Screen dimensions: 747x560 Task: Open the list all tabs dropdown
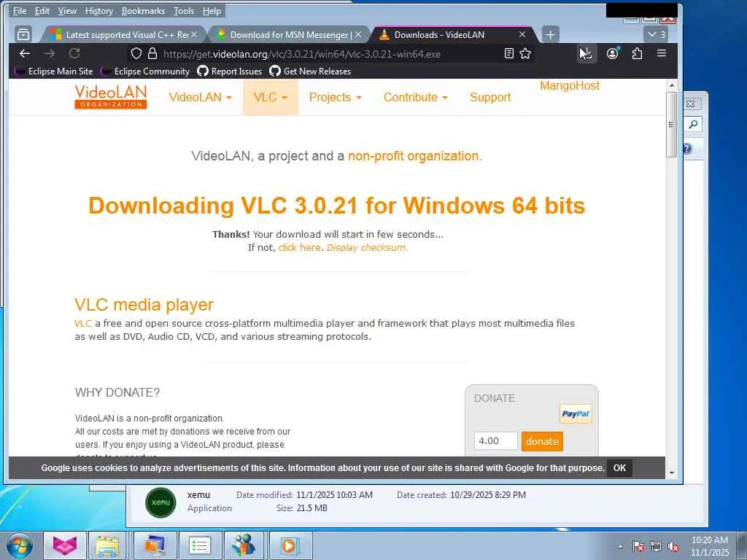(x=656, y=34)
